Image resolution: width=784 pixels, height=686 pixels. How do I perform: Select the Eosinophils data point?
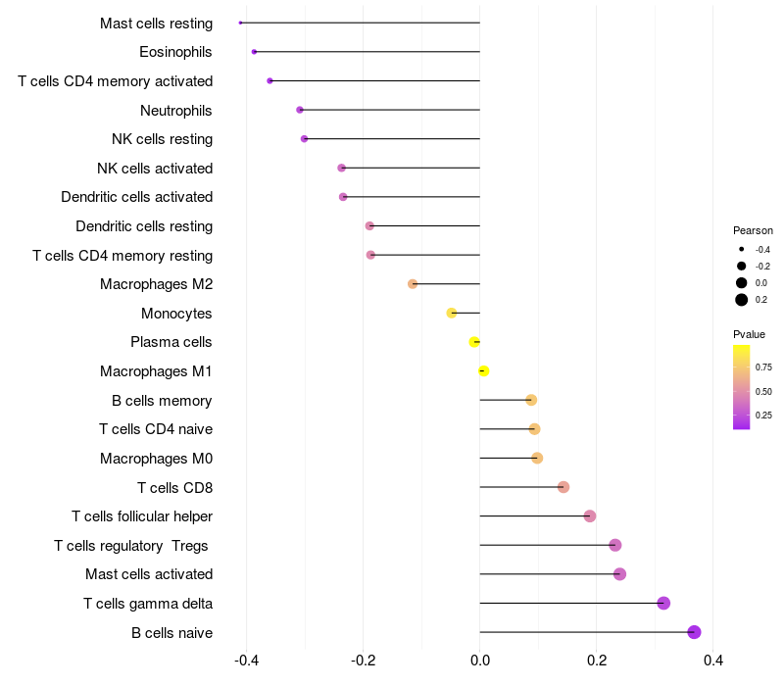pos(254,52)
